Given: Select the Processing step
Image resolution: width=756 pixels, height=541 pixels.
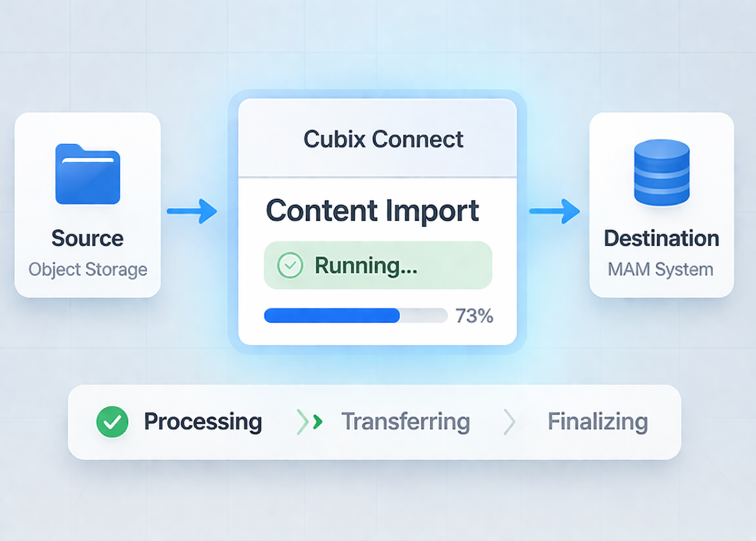Looking at the screenshot, I should (203, 422).
